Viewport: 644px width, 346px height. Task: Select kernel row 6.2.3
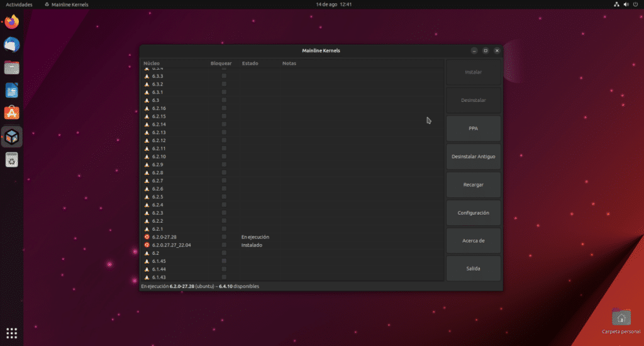[x=292, y=213]
